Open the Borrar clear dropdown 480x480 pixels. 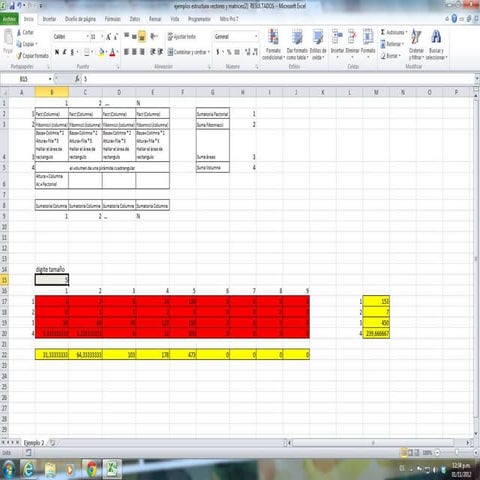(x=390, y=56)
